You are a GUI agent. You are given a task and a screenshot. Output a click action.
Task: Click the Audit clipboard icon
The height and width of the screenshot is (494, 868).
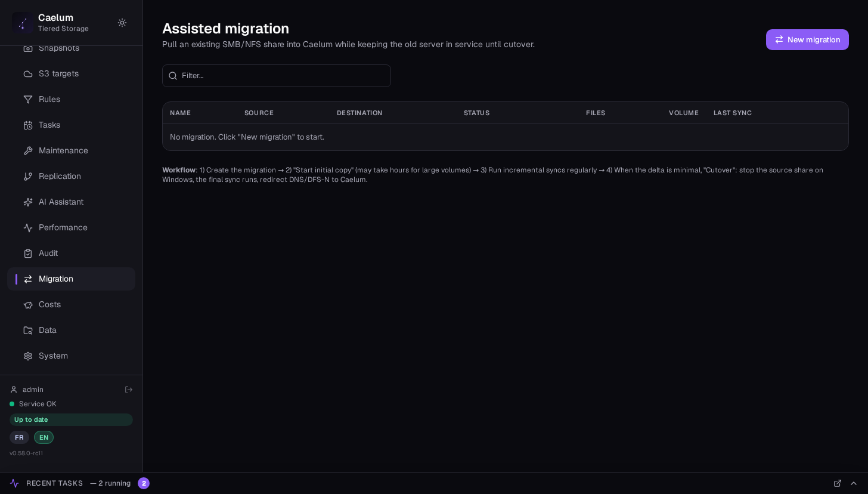tap(28, 254)
